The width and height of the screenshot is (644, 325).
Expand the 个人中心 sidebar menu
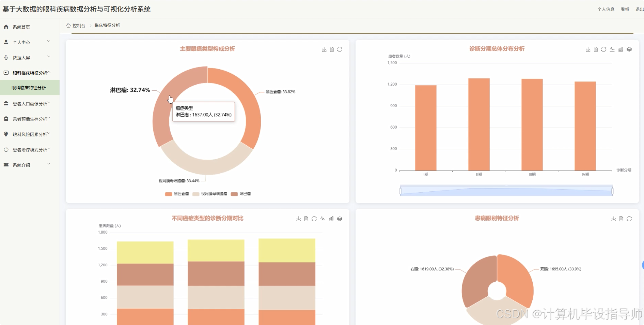[x=30, y=42]
